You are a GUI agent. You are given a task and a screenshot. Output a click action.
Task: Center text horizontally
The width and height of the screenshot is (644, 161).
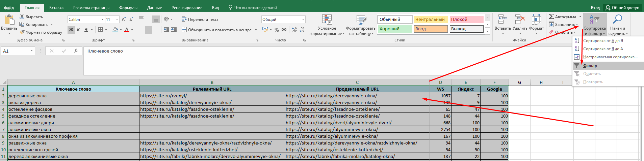click(x=149, y=30)
